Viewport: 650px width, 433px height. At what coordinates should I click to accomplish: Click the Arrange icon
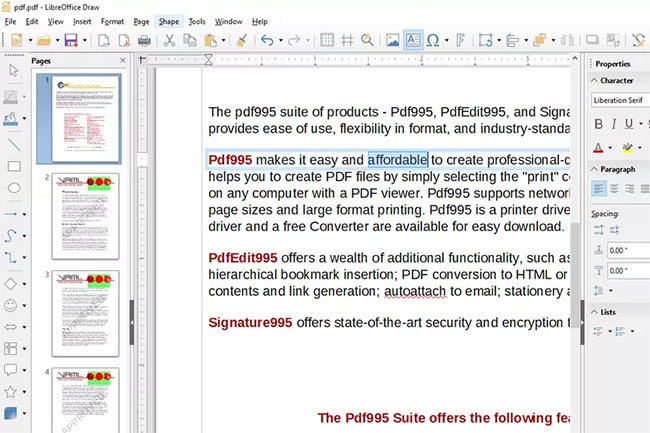tap(539, 40)
